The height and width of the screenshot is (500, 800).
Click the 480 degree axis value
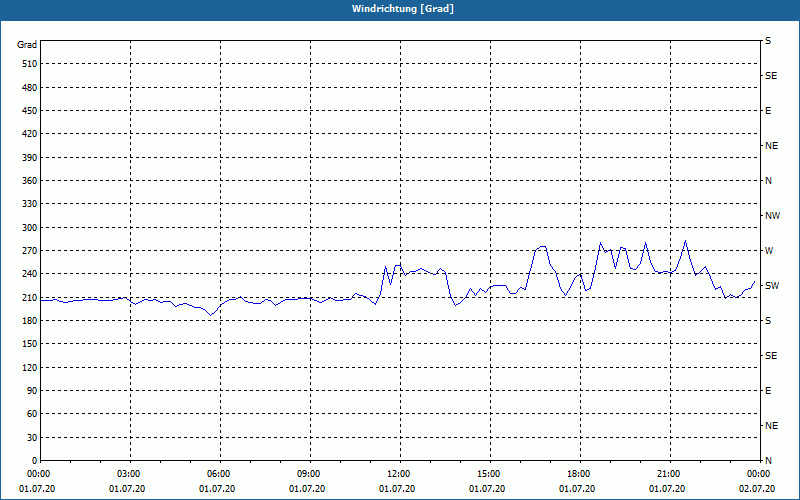click(x=29, y=88)
